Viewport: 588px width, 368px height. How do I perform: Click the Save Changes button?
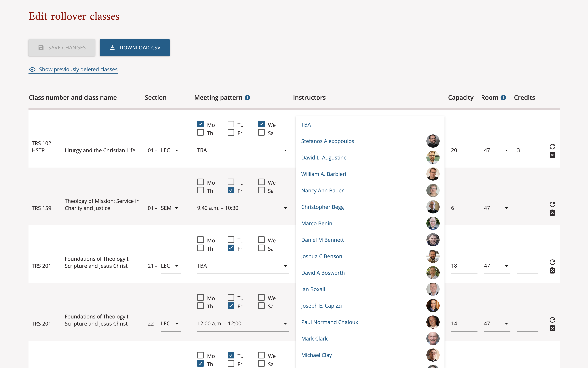[62, 48]
